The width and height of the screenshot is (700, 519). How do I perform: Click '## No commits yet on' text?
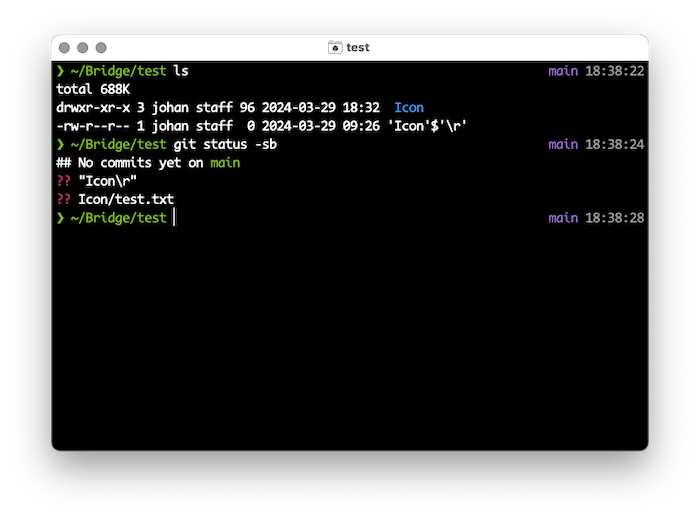tap(129, 162)
